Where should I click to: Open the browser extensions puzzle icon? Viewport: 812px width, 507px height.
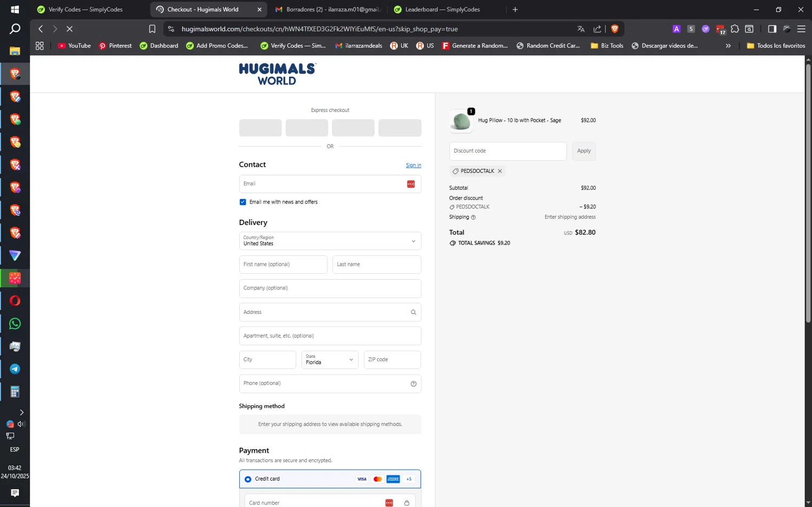pos(735,29)
